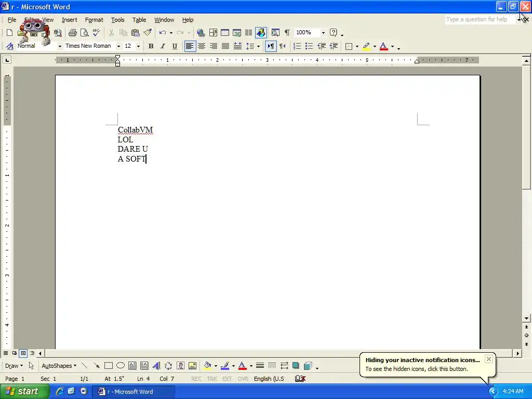Undo the last action
The image size is (532, 399).
click(x=163, y=33)
